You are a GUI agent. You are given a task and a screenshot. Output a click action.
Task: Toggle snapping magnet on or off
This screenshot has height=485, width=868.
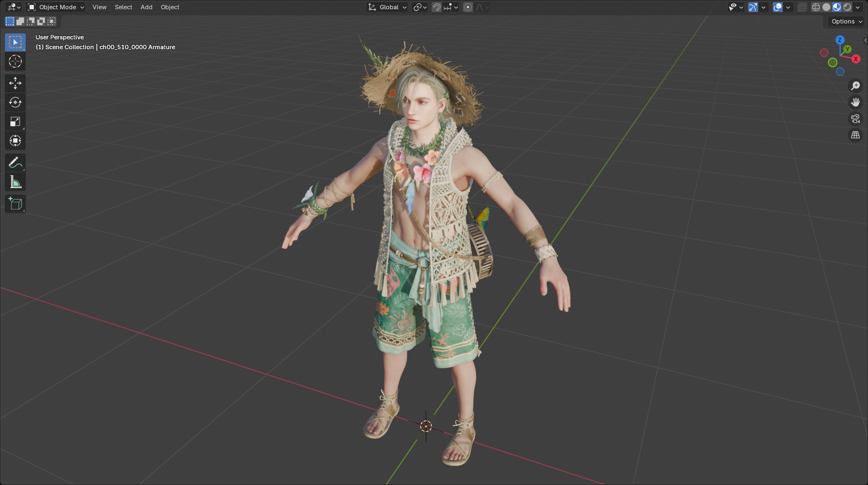click(436, 7)
